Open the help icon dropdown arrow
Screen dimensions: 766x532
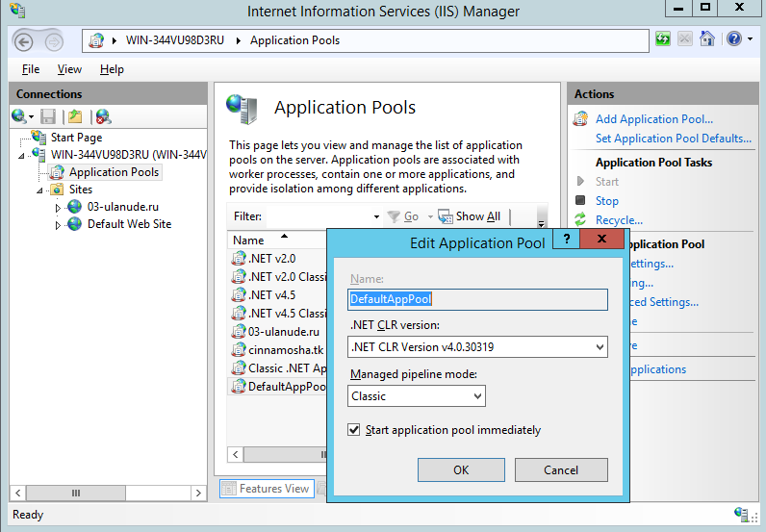pos(751,39)
